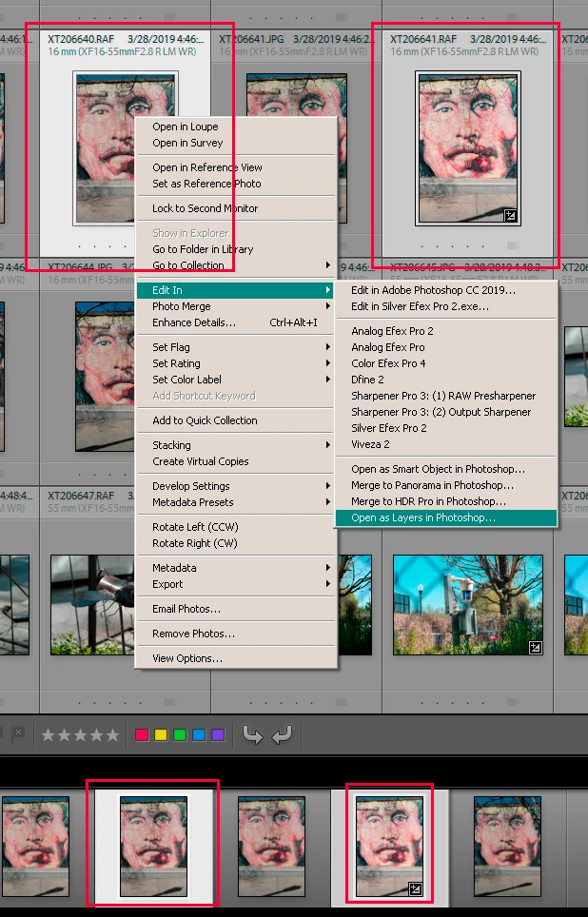Choose Color Efex Pro 4
588x917 pixels.
[x=446, y=363]
